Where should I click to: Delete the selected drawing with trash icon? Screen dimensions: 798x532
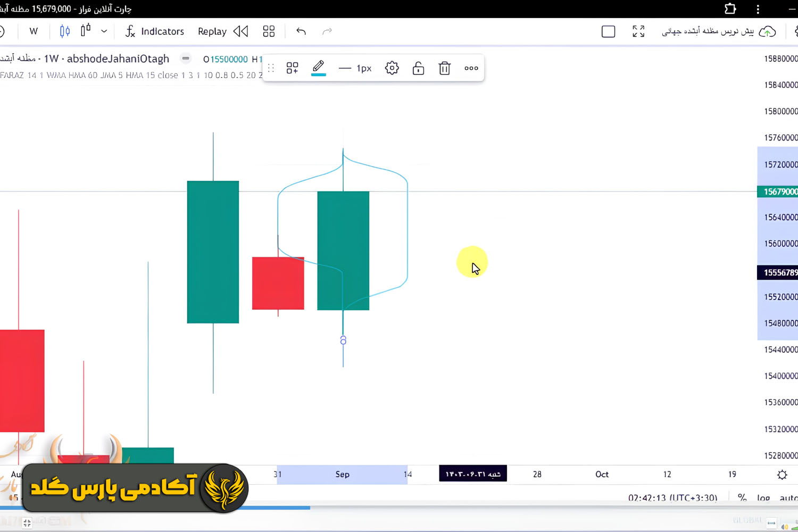coord(445,68)
